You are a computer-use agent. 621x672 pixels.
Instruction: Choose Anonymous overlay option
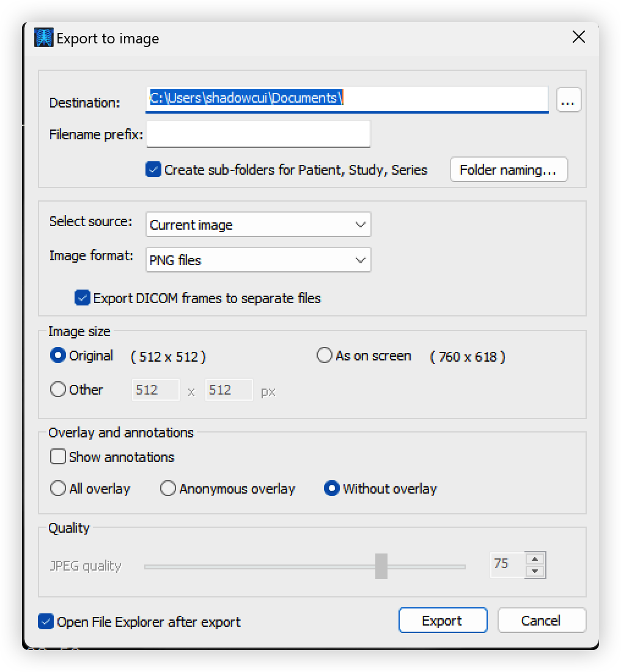pos(167,488)
